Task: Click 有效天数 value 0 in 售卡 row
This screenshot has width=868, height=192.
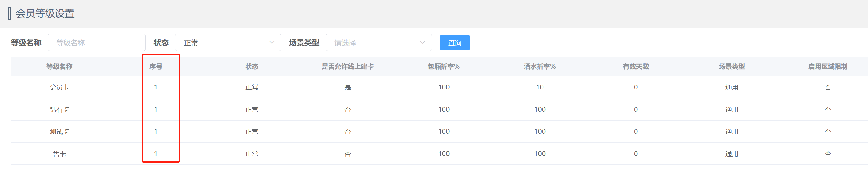Action: click(636, 154)
